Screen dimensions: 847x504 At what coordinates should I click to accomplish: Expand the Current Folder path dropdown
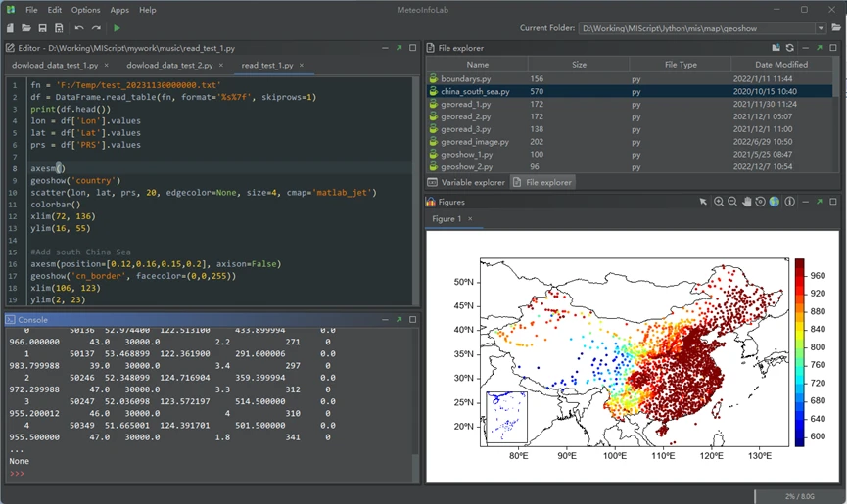pos(821,28)
